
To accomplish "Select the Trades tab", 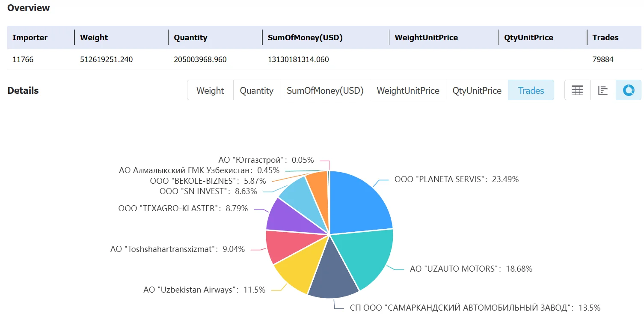I will [531, 90].
